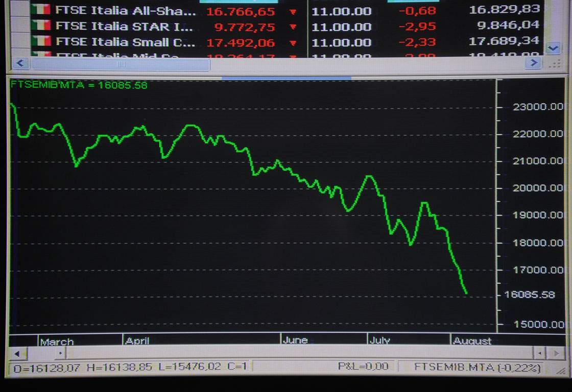Click the FTSEMIB'MTA = 16085.58 chart title

pos(79,85)
